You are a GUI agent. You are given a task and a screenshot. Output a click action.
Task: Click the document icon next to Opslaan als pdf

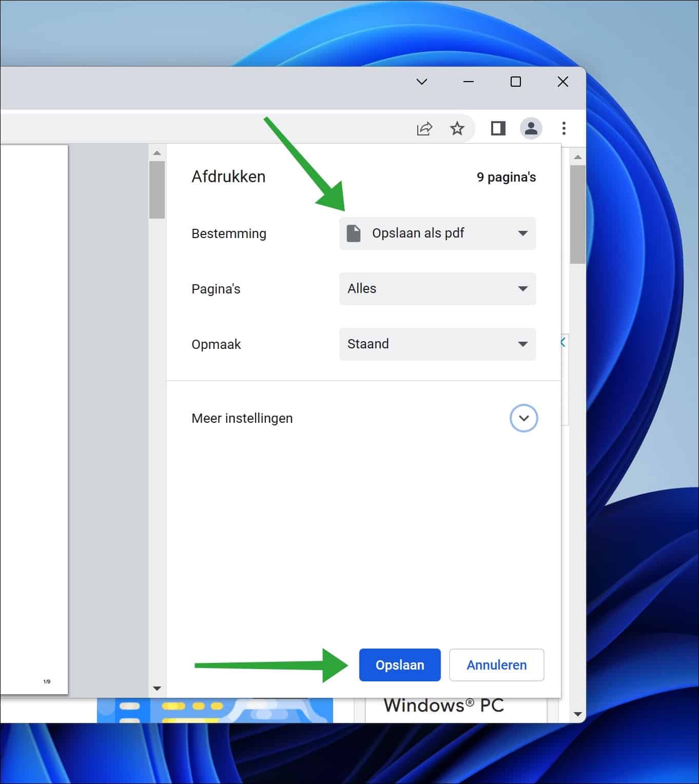(355, 233)
